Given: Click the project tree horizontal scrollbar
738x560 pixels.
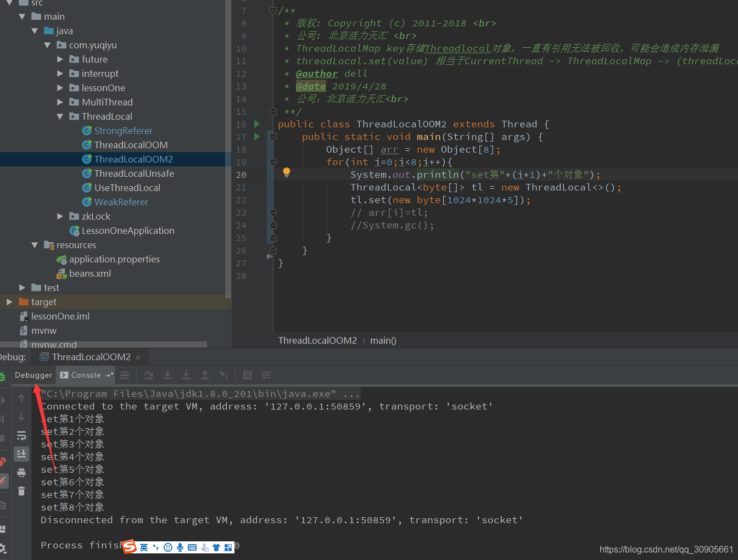Looking at the screenshot, I should point(104,345).
